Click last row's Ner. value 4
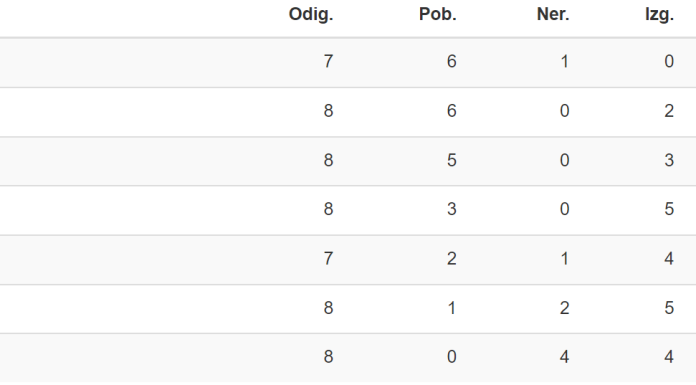Viewport: 696px width, 385px height. 564,357
